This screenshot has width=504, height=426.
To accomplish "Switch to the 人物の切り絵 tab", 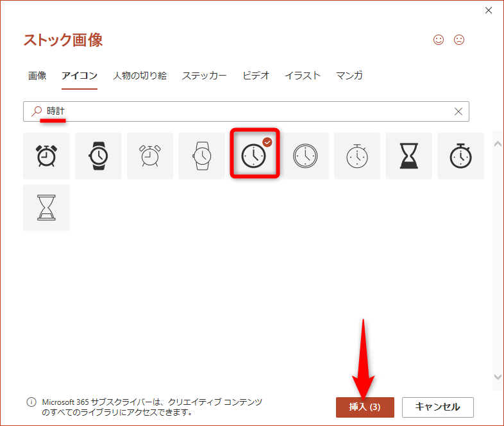I will coord(140,76).
